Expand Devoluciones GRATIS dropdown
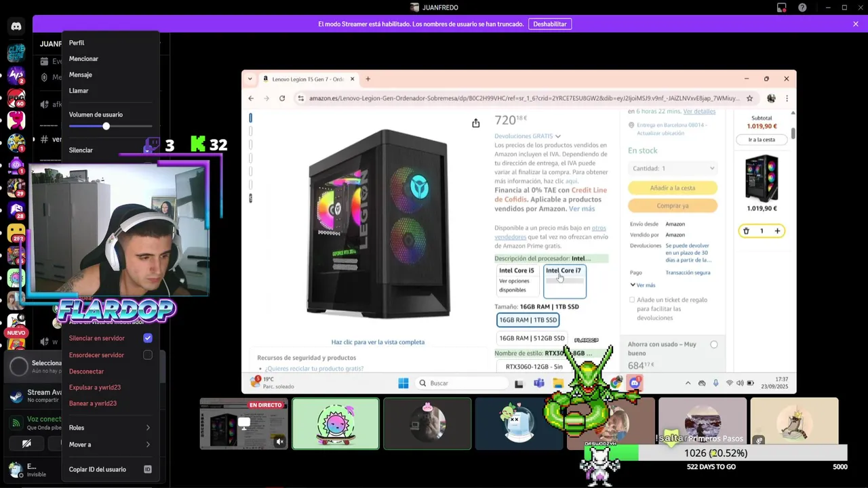Viewport: 868px width, 488px height. (528, 136)
